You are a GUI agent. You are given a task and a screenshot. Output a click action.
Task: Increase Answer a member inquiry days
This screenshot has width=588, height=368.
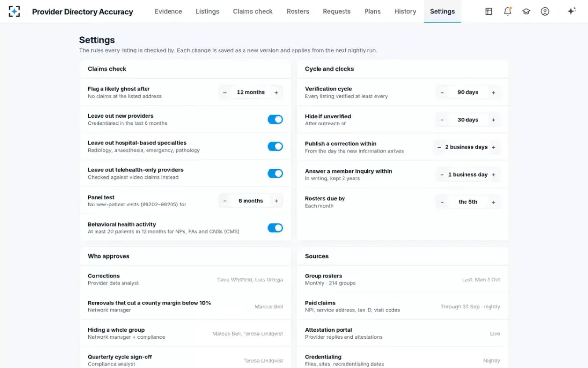click(493, 175)
